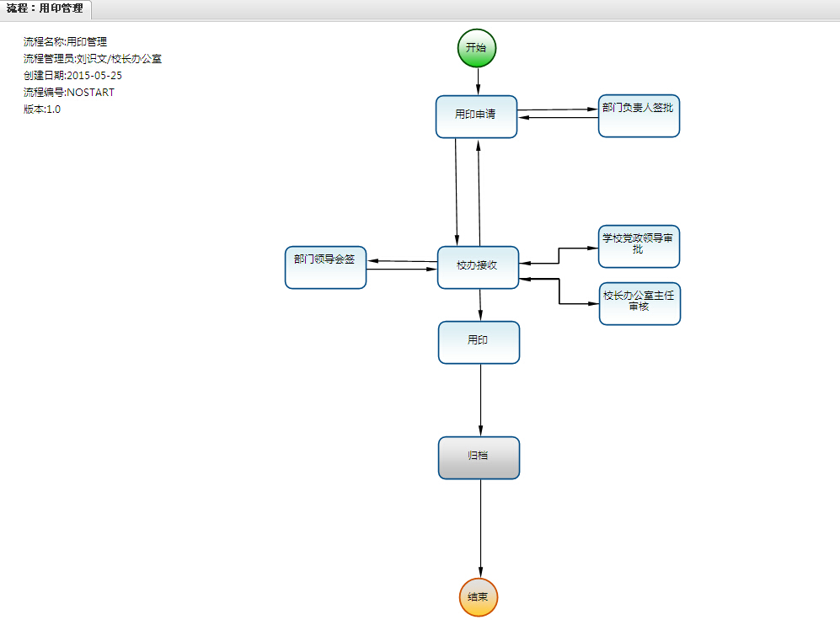Screen dimensions: 840x625
Task: Select the 部门负责人签批 node
Action: pos(639,115)
